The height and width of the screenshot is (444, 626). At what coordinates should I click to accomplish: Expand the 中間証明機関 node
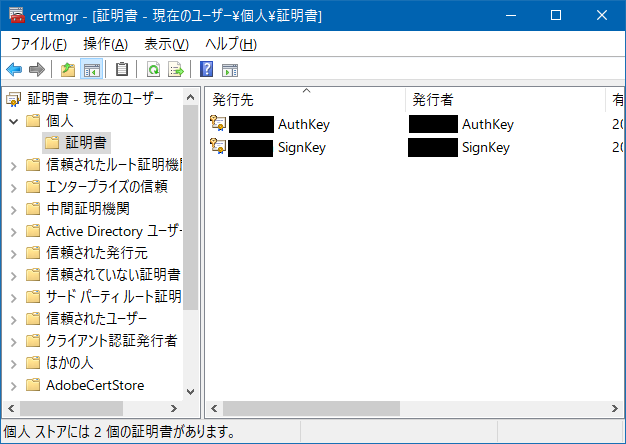14,210
